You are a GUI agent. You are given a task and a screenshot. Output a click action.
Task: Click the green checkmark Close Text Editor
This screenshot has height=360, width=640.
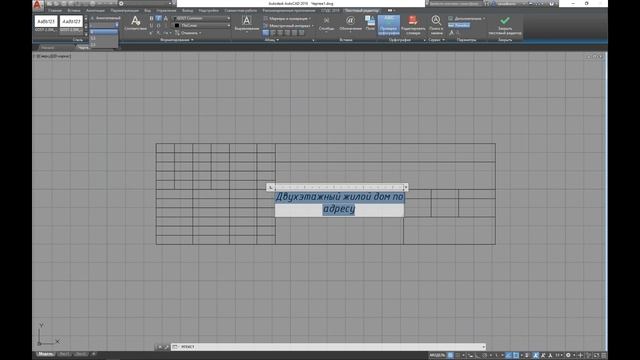point(505,20)
